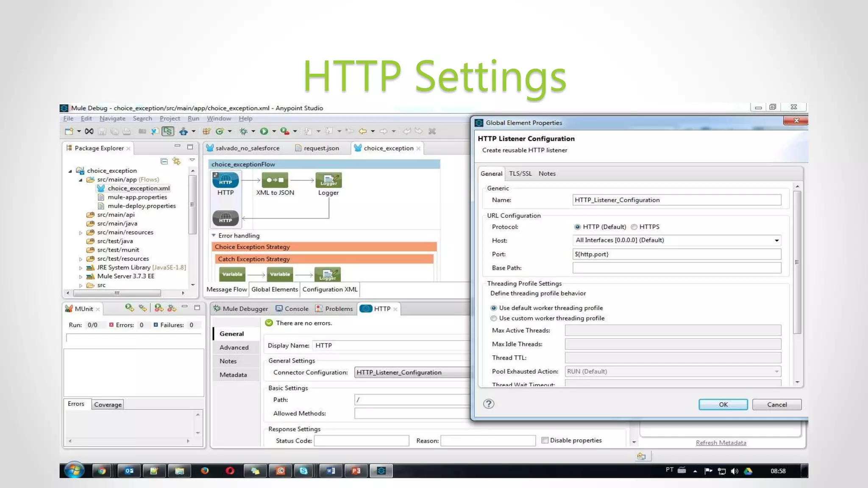The width and height of the screenshot is (868, 488).
Task: Switch to Configuration XML tab
Action: pyautogui.click(x=330, y=289)
